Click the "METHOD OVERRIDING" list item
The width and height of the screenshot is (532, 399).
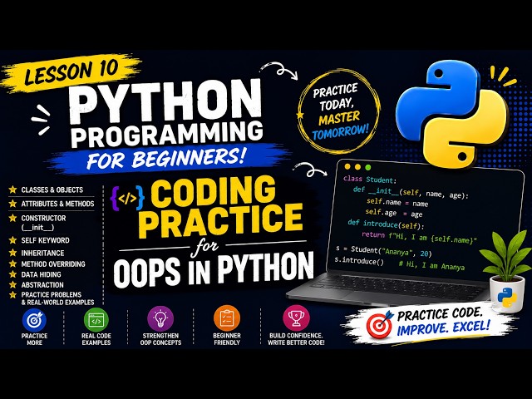coord(53,264)
